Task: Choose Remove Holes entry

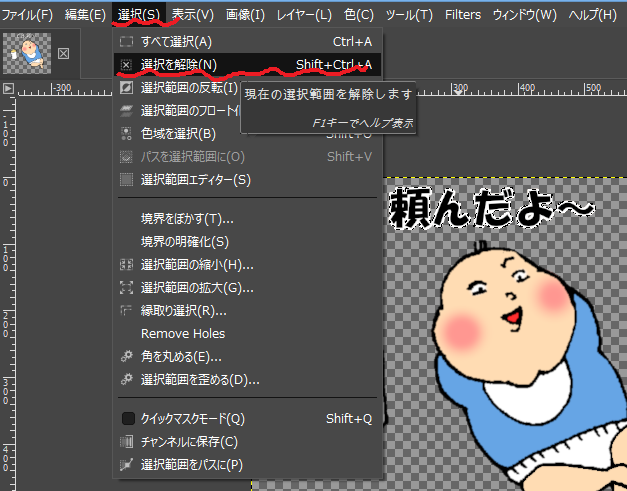Action: click(x=247, y=333)
